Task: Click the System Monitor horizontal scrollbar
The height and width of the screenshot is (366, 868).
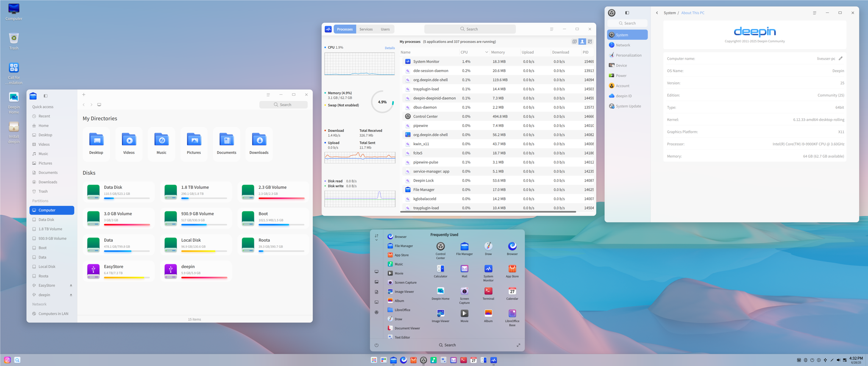Action: [488, 211]
